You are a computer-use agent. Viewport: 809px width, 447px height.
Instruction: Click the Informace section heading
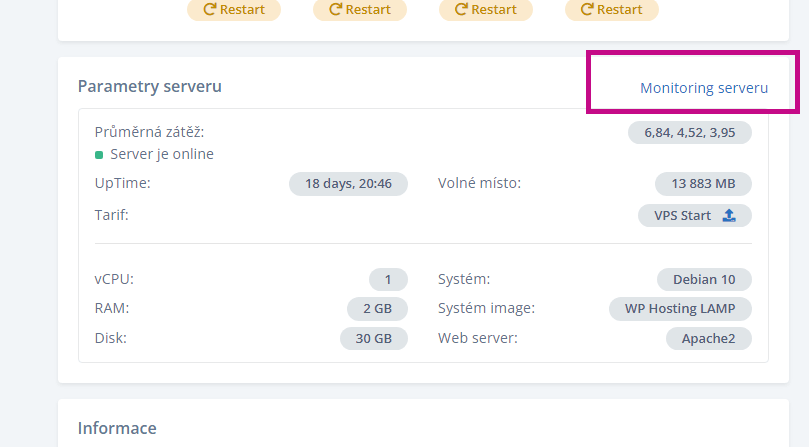(x=117, y=428)
